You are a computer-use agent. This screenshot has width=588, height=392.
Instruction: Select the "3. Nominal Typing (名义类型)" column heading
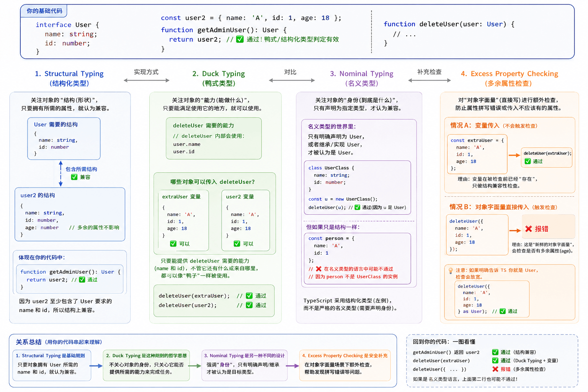pyautogui.click(x=362, y=78)
